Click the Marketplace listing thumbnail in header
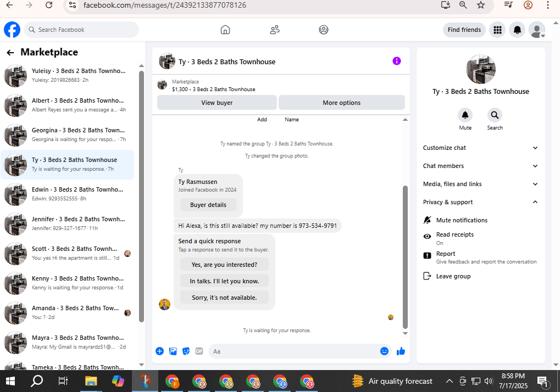The width and height of the screenshot is (560, 392). pyautogui.click(x=163, y=85)
